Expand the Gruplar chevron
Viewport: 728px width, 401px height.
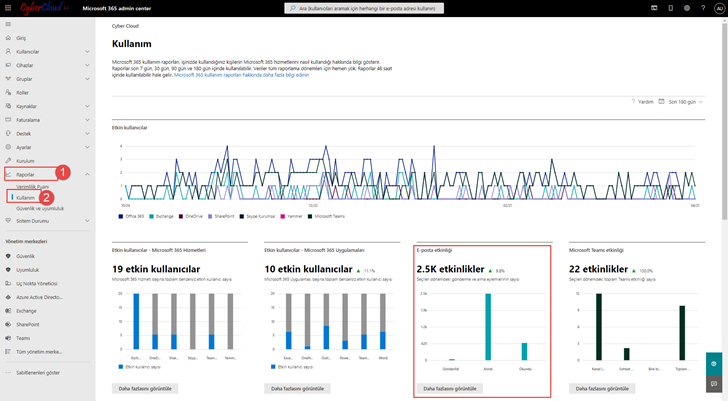(87, 79)
